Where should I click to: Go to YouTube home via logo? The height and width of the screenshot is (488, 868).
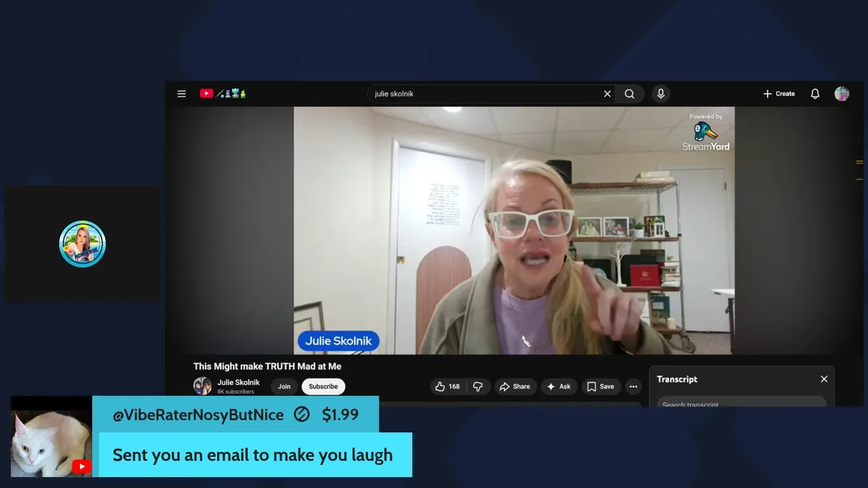(222, 94)
